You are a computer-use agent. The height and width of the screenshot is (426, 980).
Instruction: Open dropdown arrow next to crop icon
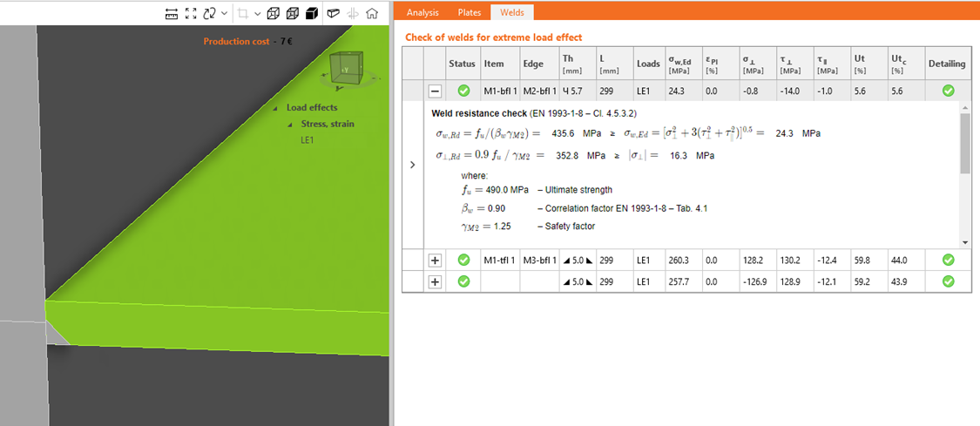[257, 13]
